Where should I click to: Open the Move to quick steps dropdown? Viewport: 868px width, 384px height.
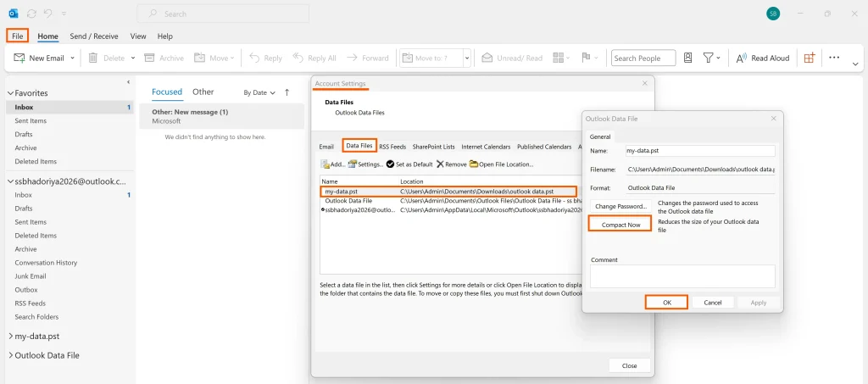pos(467,58)
